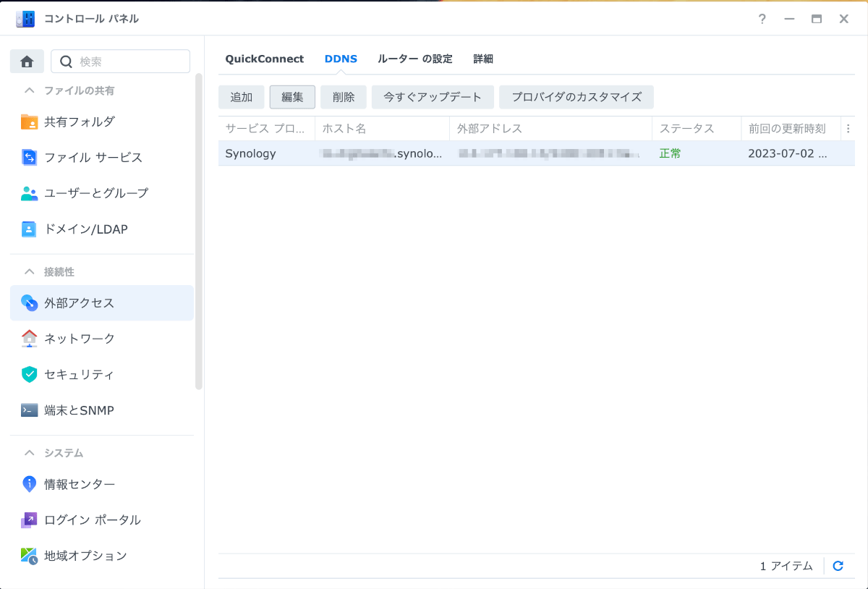Select the 外部アクセス icon
This screenshot has height=589, width=868.
[x=29, y=303]
